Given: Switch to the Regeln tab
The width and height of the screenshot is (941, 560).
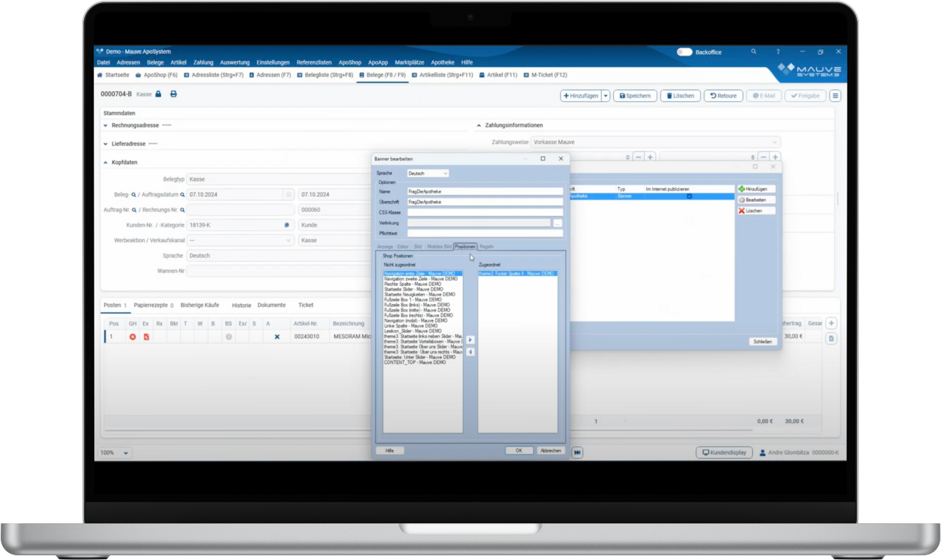Looking at the screenshot, I should [x=486, y=246].
